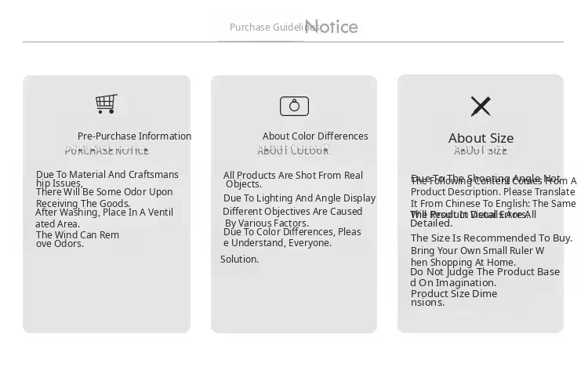Select the 'Due To Lighting And Angle Display' line
Image resolution: width=588 pixels, height=374 pixels.
coord(299,198)
